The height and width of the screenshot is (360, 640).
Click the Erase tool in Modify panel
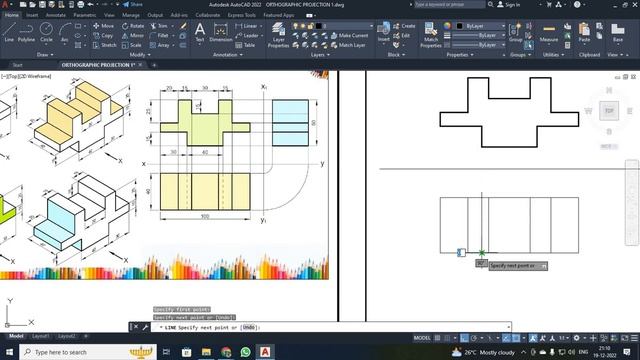pos(184,26)
